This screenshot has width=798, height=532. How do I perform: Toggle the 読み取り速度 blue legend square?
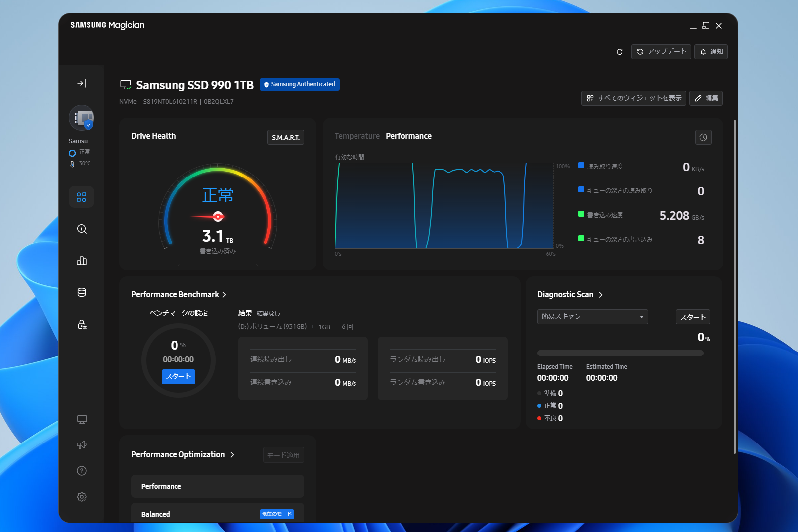(581, 165)
